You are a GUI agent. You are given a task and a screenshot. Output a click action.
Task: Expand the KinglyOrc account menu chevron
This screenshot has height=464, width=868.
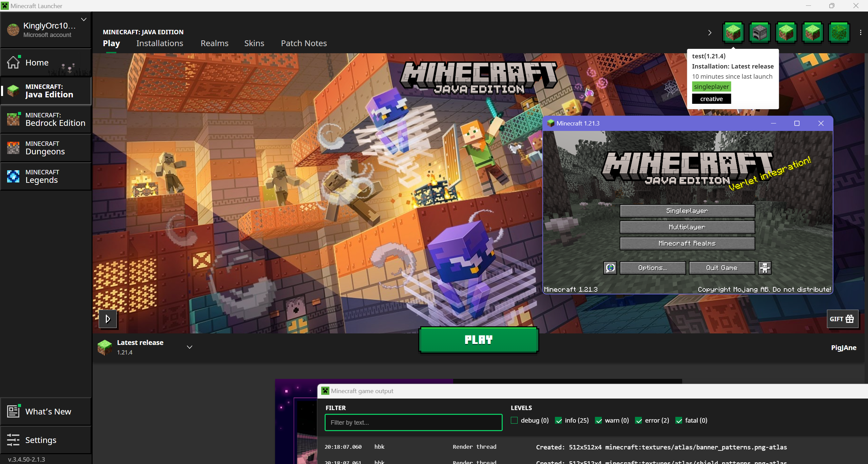[84, 19]
